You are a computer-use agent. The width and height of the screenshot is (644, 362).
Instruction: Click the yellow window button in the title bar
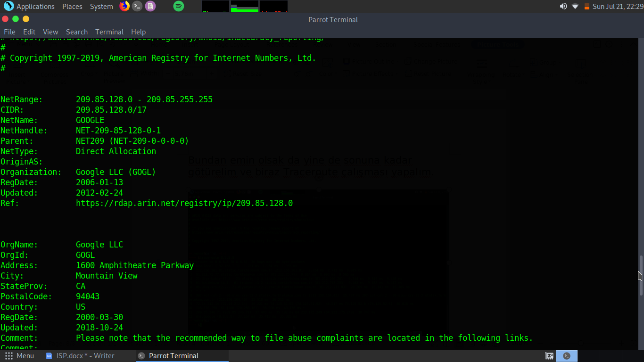point(26,19)
